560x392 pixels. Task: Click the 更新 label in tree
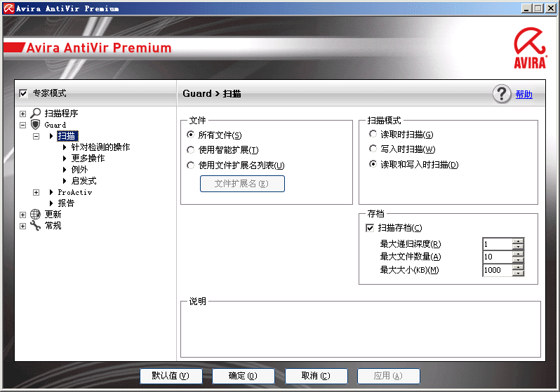(53, 214)
